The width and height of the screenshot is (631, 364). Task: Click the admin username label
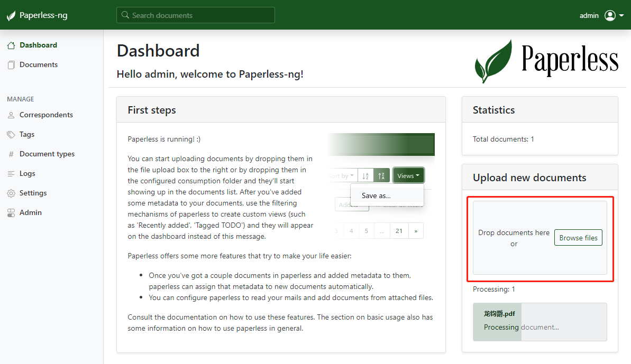coord(589,16)
